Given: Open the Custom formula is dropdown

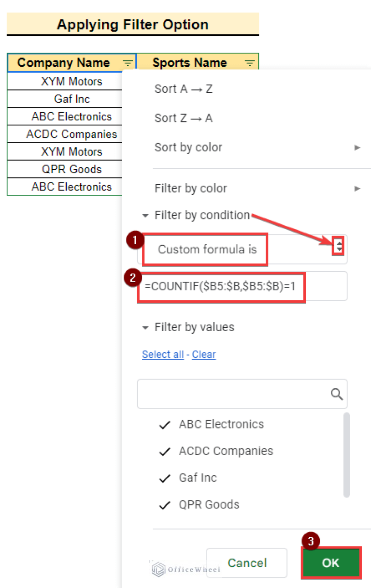Looking at the screenshot, I should 203,250.
